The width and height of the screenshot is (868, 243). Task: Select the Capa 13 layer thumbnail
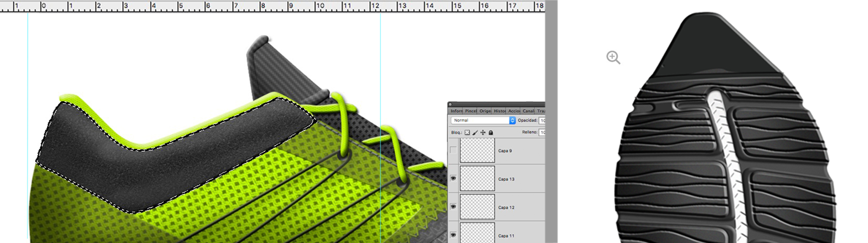(x=477, y=178)
